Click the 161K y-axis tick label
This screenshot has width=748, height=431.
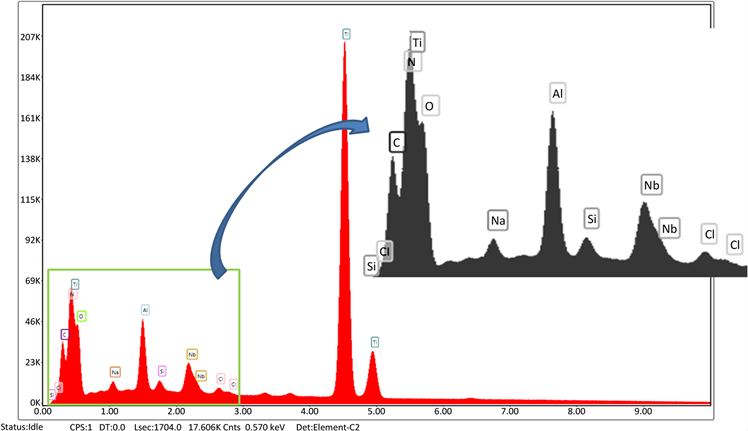coord(31,118)
